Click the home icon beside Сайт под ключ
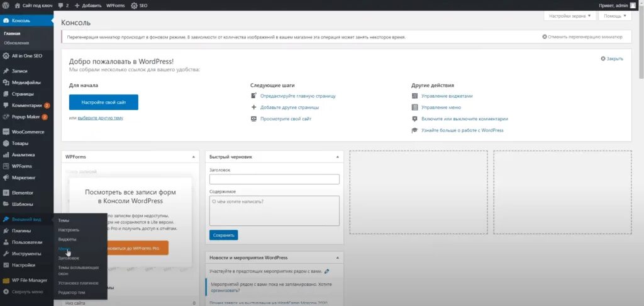Screen dimensions: 644x306 [17, 6]
